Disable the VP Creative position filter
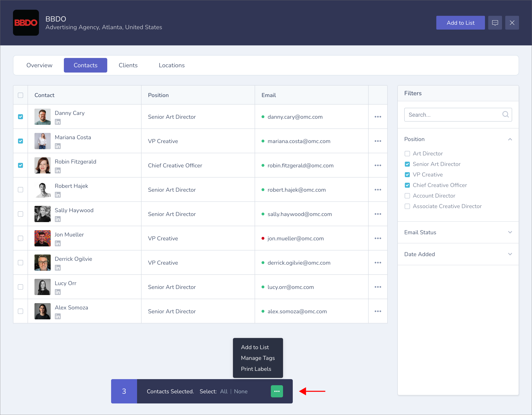 coord(407,175)
